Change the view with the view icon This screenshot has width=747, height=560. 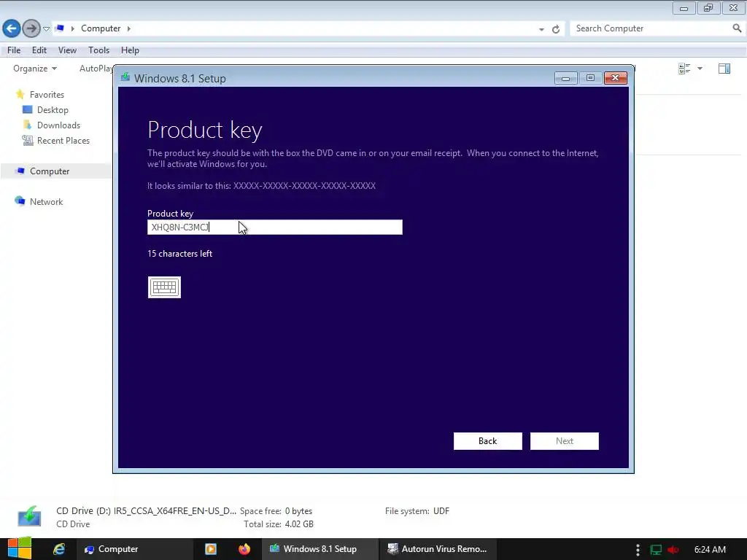pos(684,69)
